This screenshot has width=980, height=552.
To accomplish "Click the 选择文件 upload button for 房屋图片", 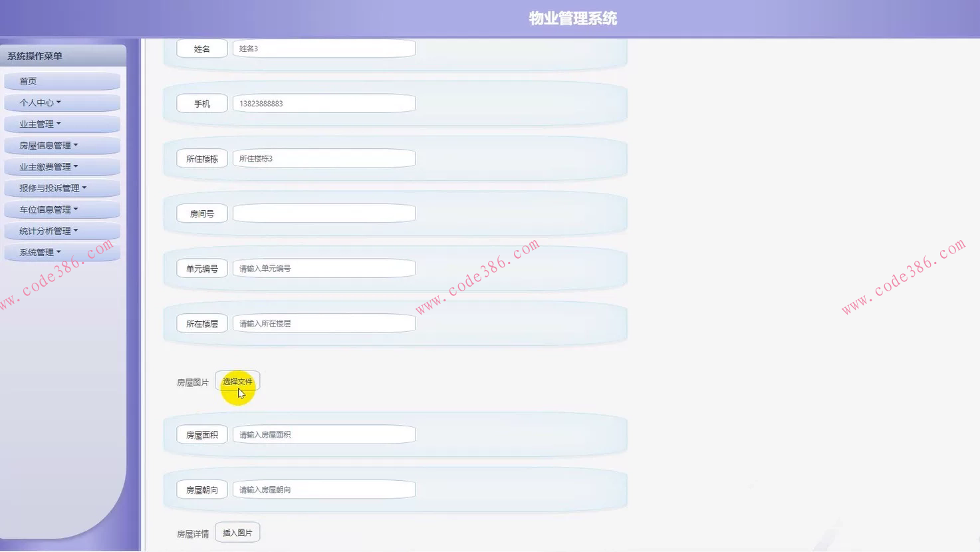I will click(x=237, y=380).
